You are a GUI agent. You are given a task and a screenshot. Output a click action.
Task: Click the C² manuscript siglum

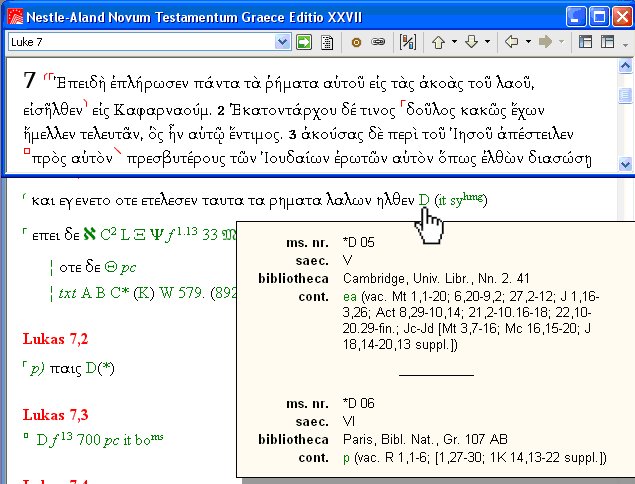tap(108, 234)
